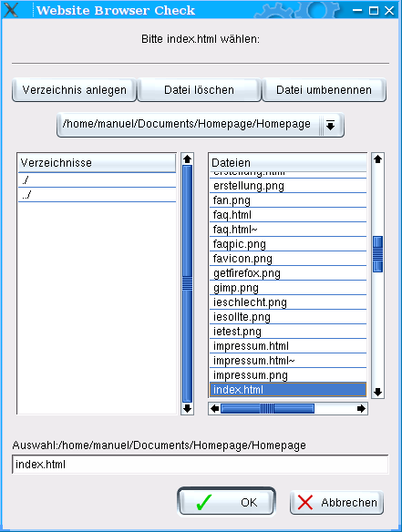Click Datei löschen button

(x=199, y=90)
